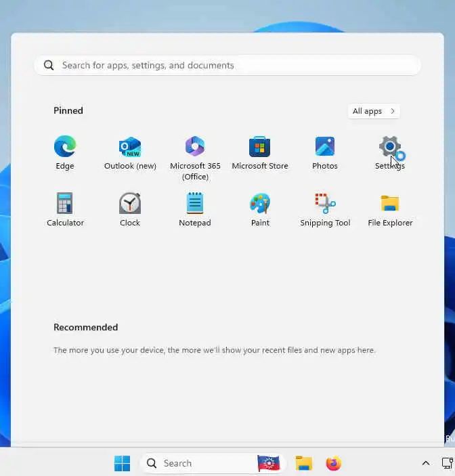Open the Snipping Tool

(325, 209)
